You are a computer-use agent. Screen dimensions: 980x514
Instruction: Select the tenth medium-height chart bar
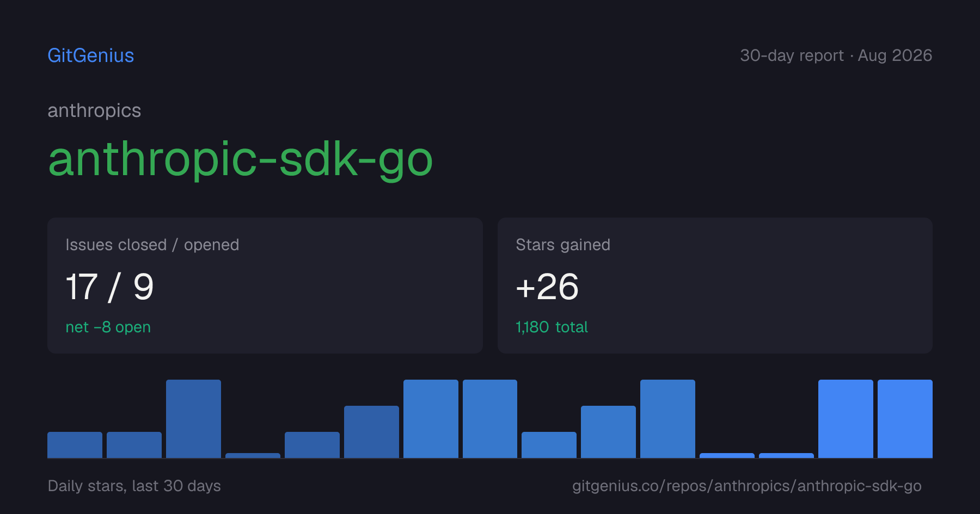pyautogui.click(x=608, y=432)
